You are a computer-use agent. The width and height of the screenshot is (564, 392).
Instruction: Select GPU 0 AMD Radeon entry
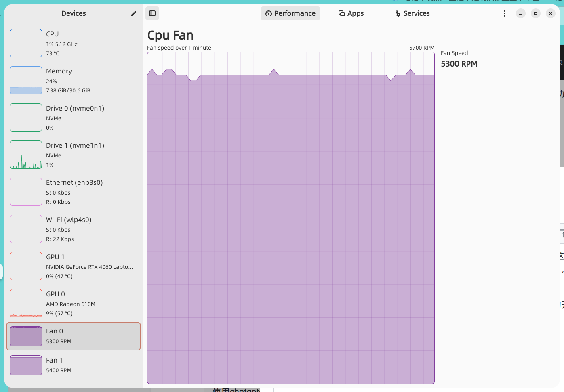74,303
